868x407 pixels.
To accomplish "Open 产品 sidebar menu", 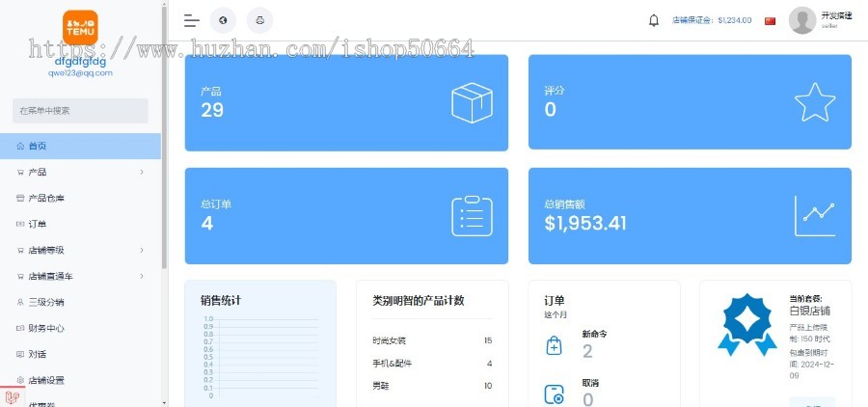I will (x=80, y=173).
